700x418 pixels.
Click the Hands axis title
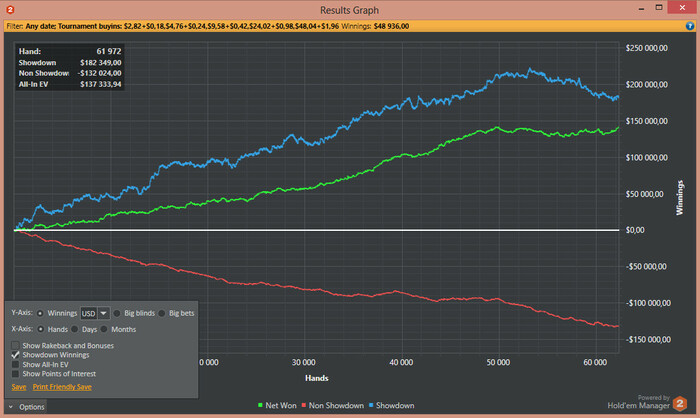(x=317, y=378)
